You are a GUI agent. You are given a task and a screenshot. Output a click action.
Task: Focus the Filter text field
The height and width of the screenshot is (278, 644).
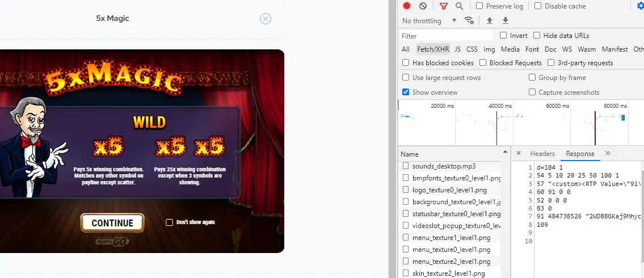pyautogui.click(x=447, y=36)
